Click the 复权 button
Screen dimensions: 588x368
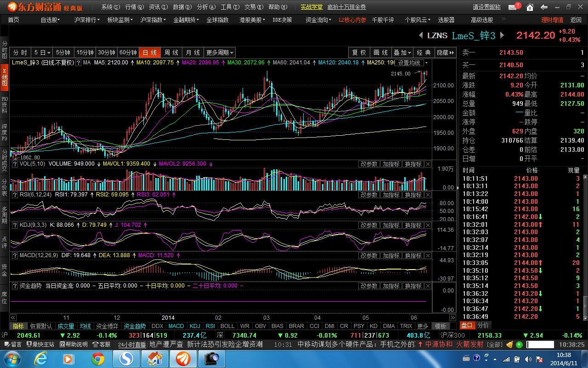(x=359, y=52)
